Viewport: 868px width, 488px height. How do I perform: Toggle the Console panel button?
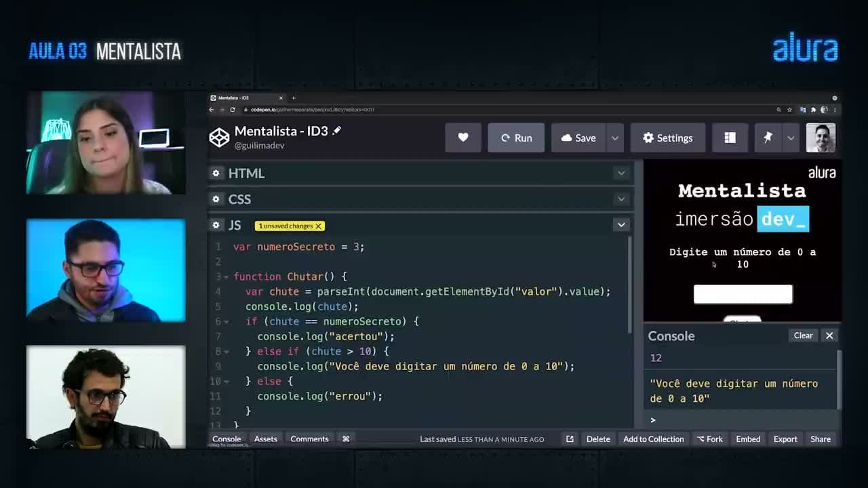tap(226, 439)
